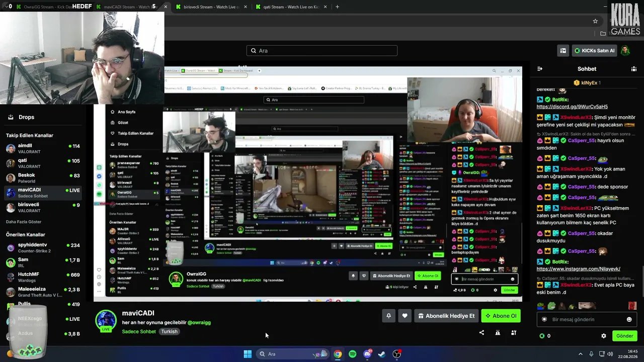
Task: Click the Kick search box
Action: (x=322, y=51)
